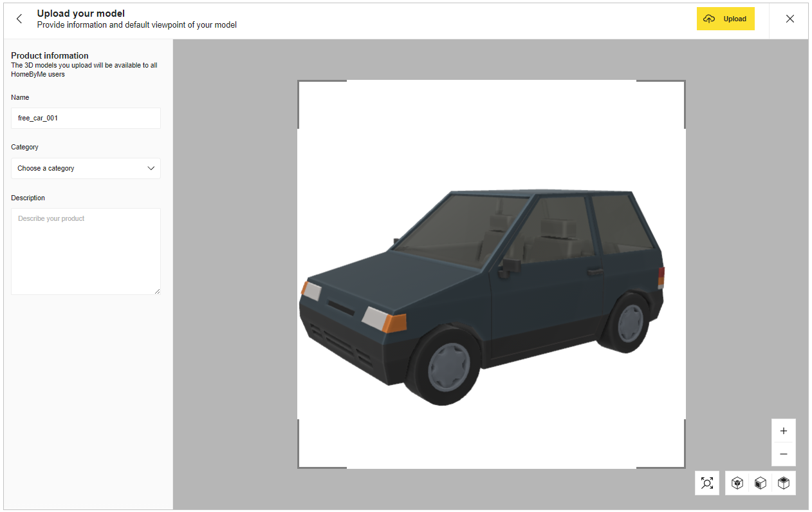
Task: Click the description box resize handle
Action: pyautogui.click(x=158, y=291)
